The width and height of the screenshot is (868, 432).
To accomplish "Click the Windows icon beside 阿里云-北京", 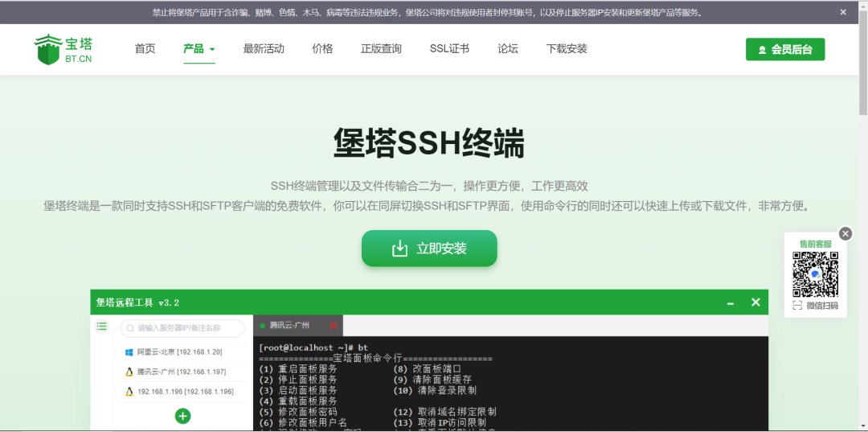I will tap(129, 352).
